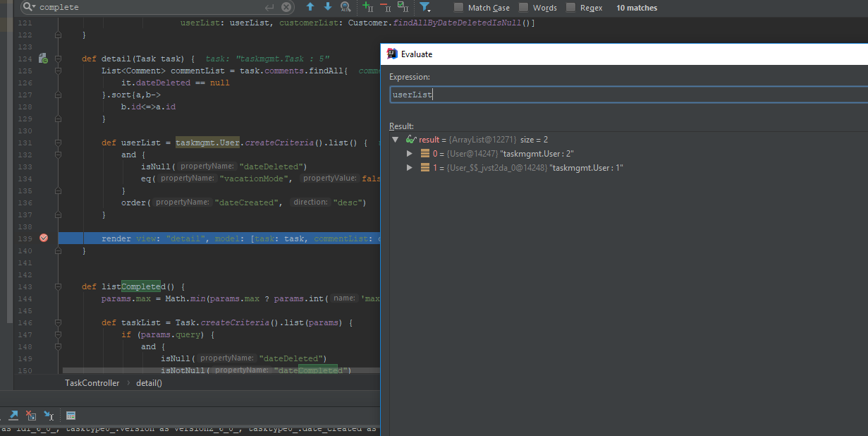Click the Expression field with userList

(628, 95)
